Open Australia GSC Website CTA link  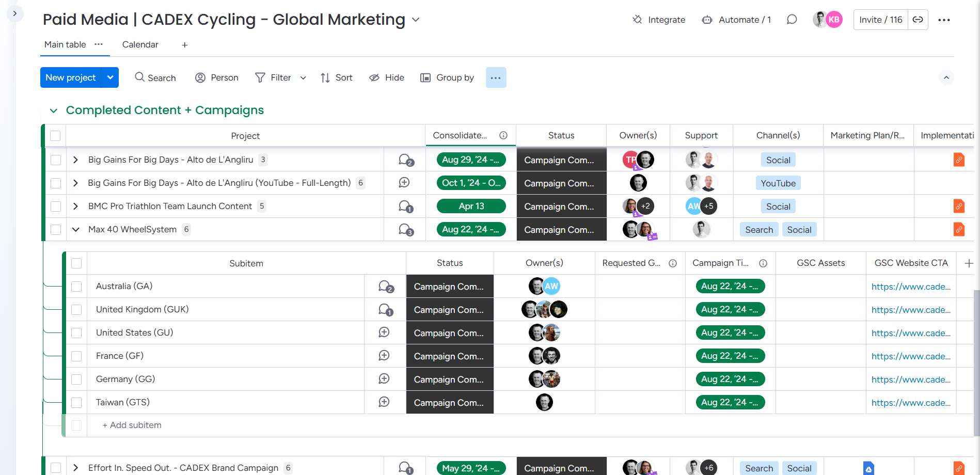tap(911, 287)
